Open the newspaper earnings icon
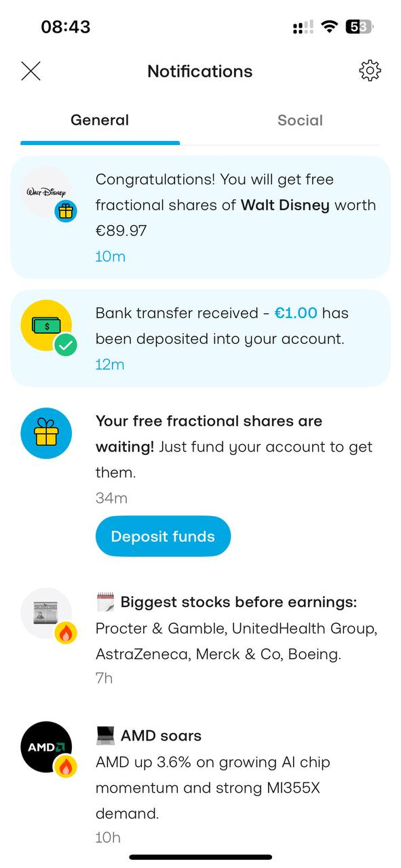 pyautogui.click(x=47, y=614)
